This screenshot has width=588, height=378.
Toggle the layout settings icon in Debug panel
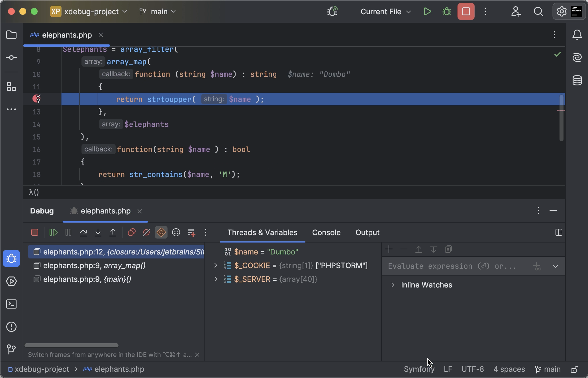[x=559, y=232]
